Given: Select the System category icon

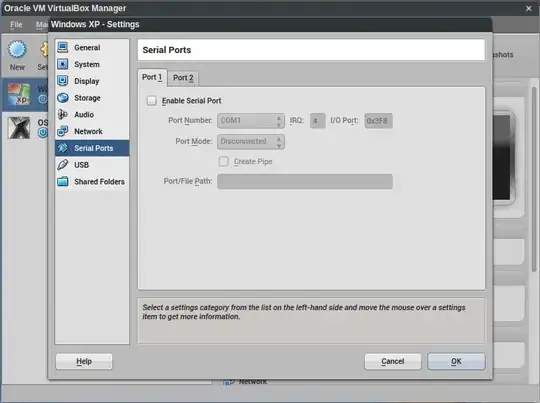Looking at the screenshot, I should pos(63,64).
